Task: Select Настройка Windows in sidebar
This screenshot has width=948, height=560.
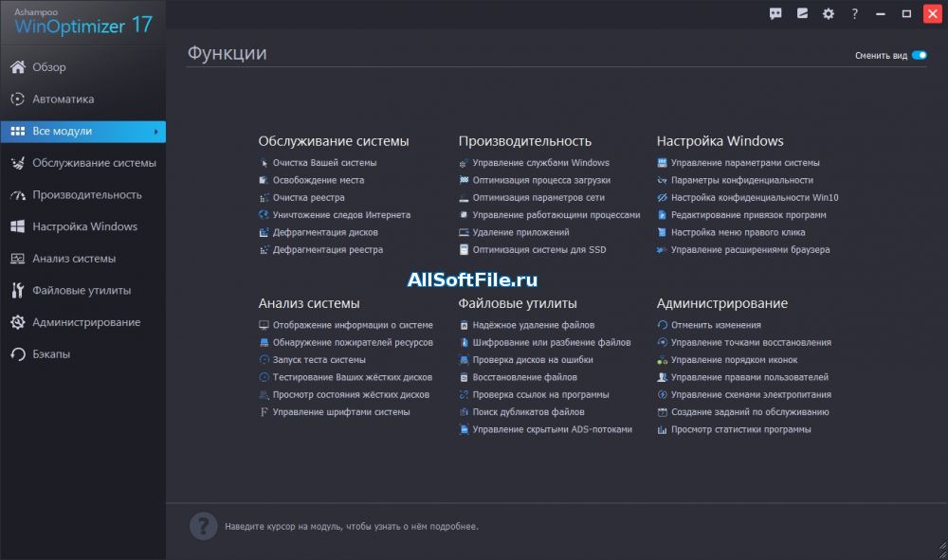Action: 83,226
